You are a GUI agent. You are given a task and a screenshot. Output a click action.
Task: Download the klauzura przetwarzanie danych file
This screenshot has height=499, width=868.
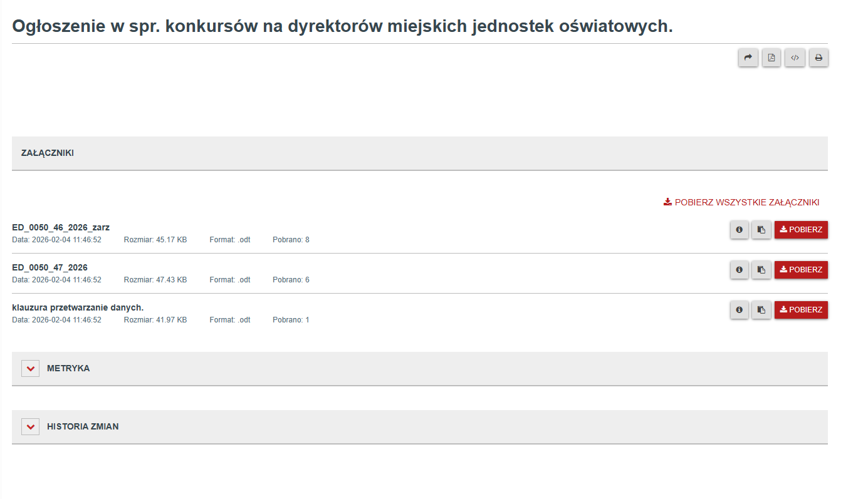tap(801, 310)
